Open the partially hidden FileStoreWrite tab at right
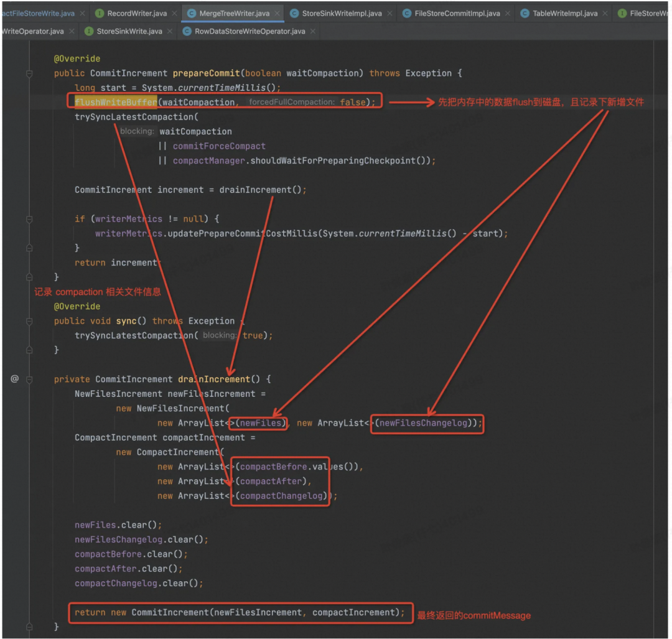This screenshot has height=639, width=672. click(x=647, y=13)
